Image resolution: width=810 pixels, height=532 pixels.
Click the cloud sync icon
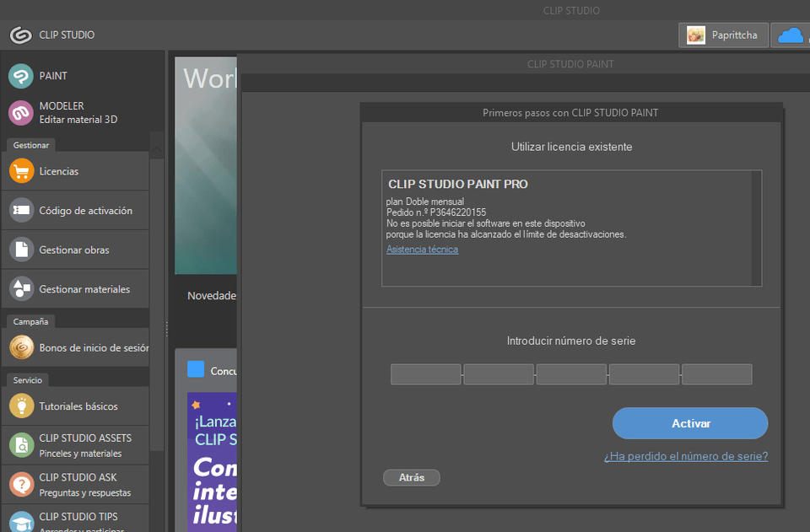(791, 35)
